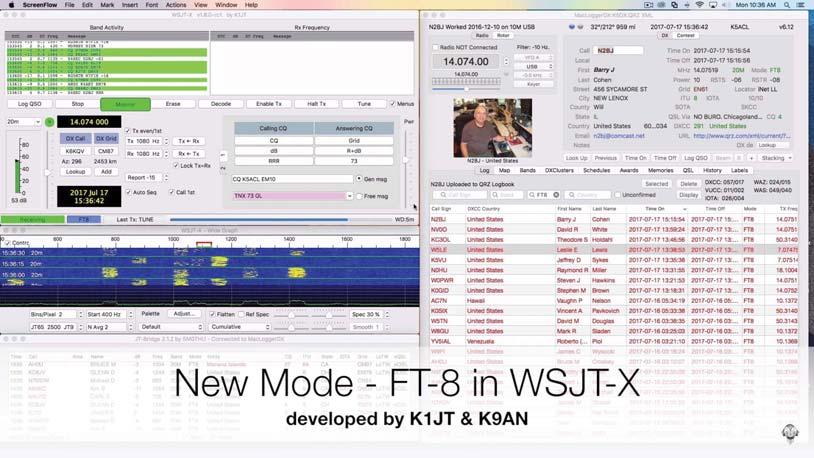This screenshot has height=458, width=814.
Task: Switch to the Map tab in MacLoggerDX
Action: click(504, 170)
